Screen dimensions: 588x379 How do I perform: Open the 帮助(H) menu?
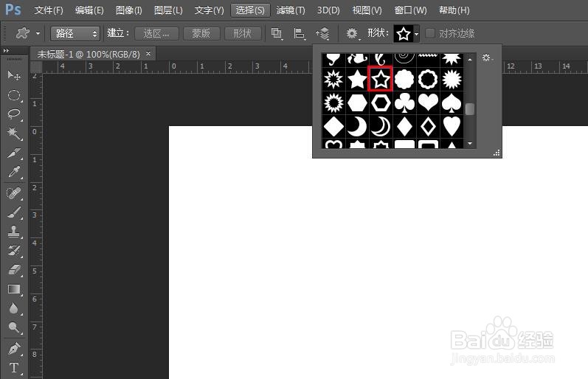(454, 10)
